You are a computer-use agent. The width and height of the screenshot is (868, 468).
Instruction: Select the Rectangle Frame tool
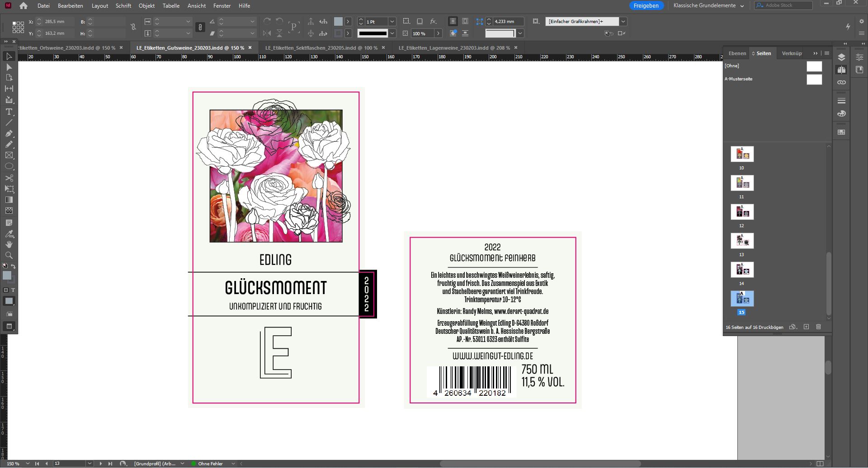tap(9, 155)
